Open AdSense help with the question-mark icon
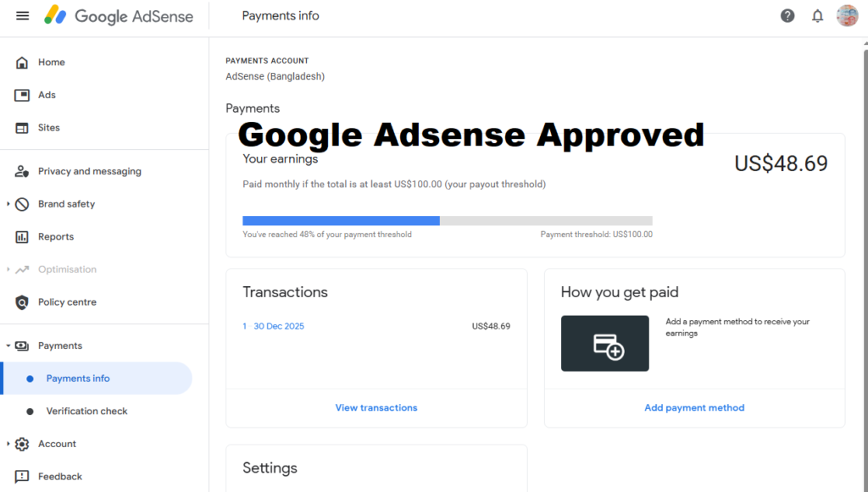The image size is (868, 492). 787,15
